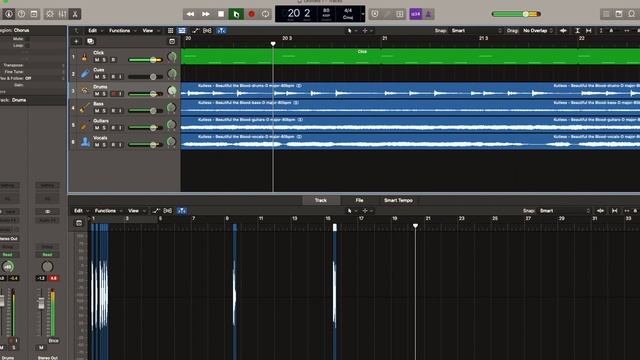Select the Cues track pencil icon
This screenshot has height=360, width=640.
pyautogui.click(x=85, y=73)
